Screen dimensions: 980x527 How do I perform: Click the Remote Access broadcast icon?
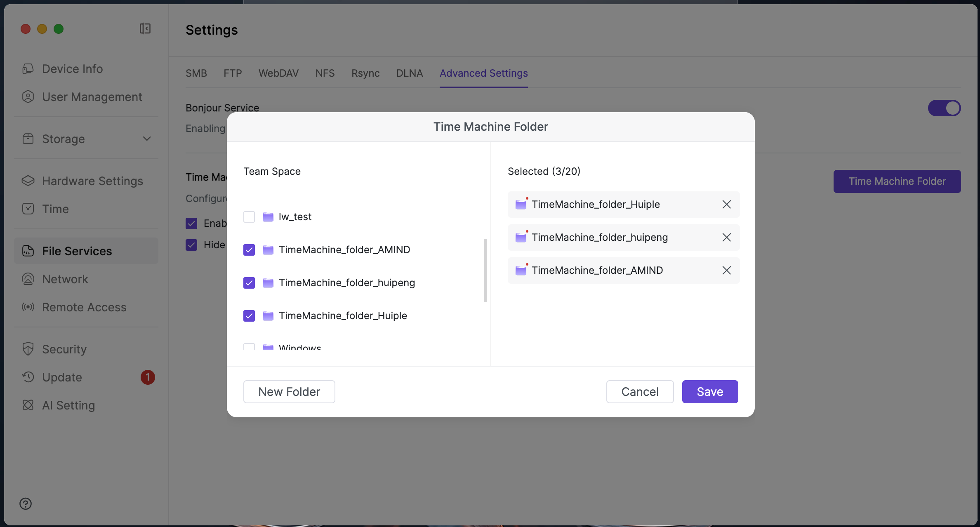click(28, 307)
